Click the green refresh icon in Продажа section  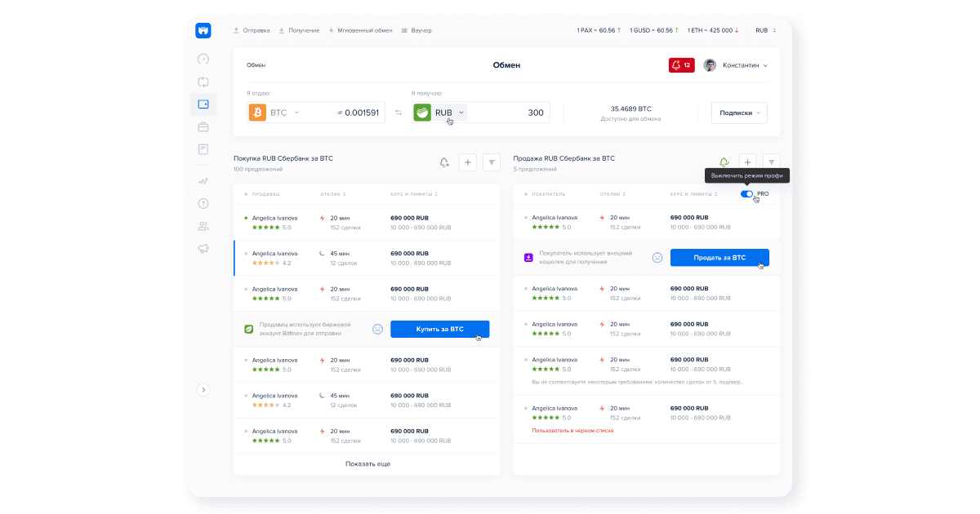[724, 162]
